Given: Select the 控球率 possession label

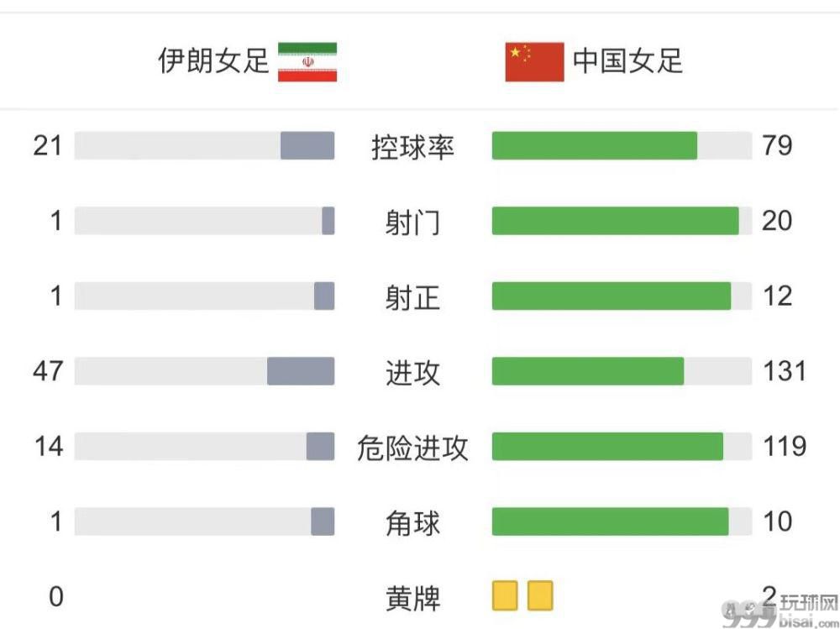Looking at the screenshot, I should pos(412,147).
